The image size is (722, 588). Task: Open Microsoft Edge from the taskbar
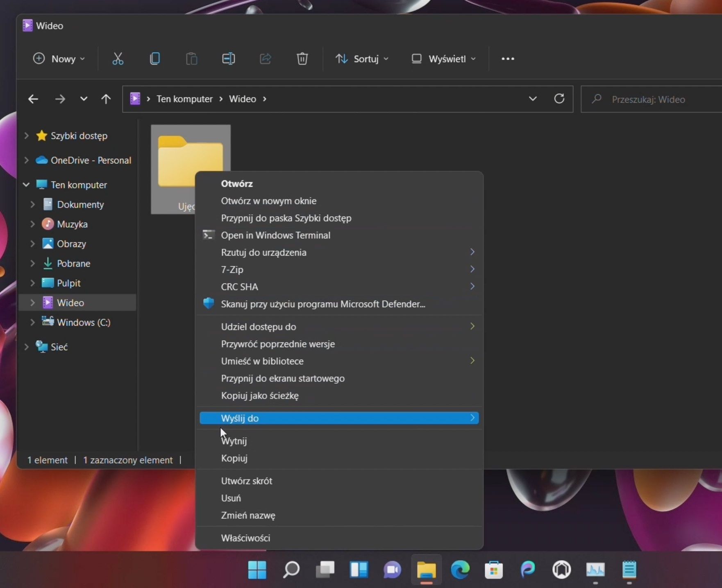[x=460, y=570]
